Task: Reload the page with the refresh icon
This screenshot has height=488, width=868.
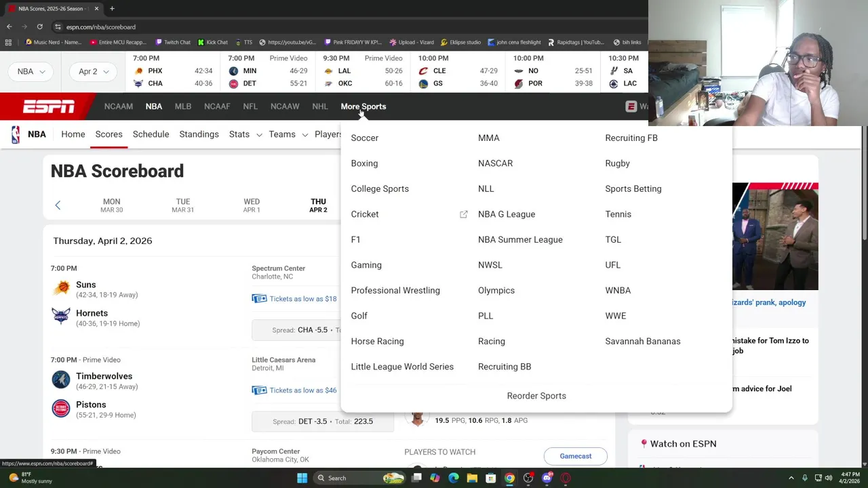Action: tap(40, 26)
